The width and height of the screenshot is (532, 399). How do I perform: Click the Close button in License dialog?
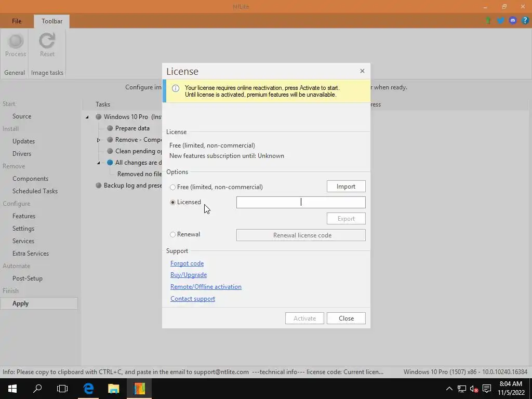tap(346, 318)
